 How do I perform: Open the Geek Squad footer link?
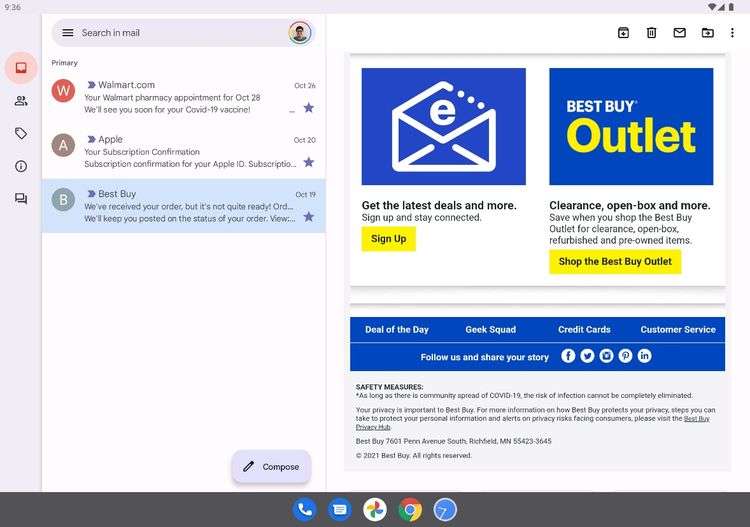491,329
